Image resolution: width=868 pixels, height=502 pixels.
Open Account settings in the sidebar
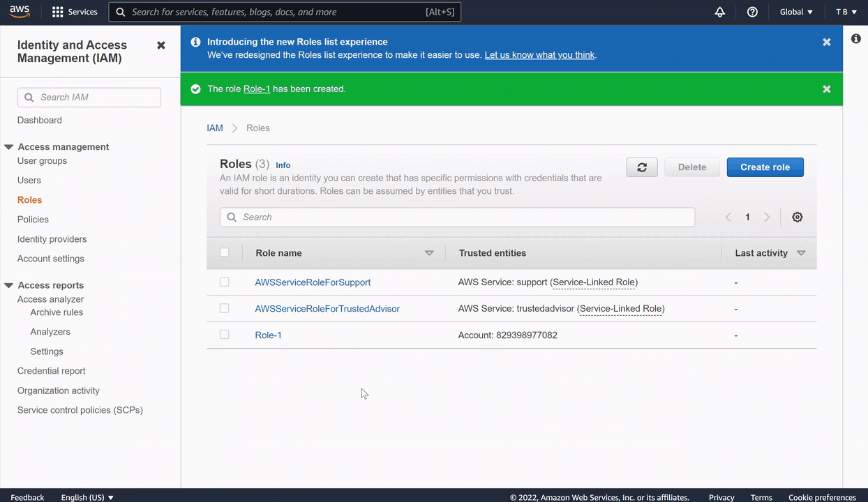click(51, 259)
